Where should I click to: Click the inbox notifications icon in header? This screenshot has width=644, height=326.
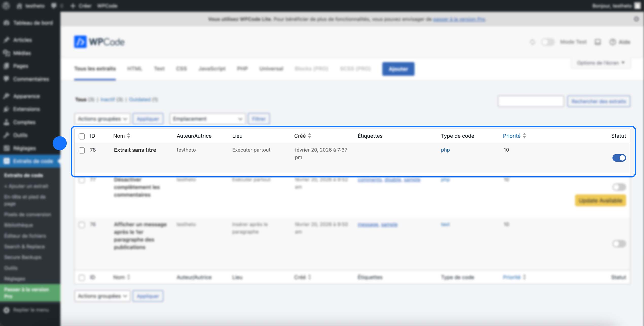click(x=598, y=42)
